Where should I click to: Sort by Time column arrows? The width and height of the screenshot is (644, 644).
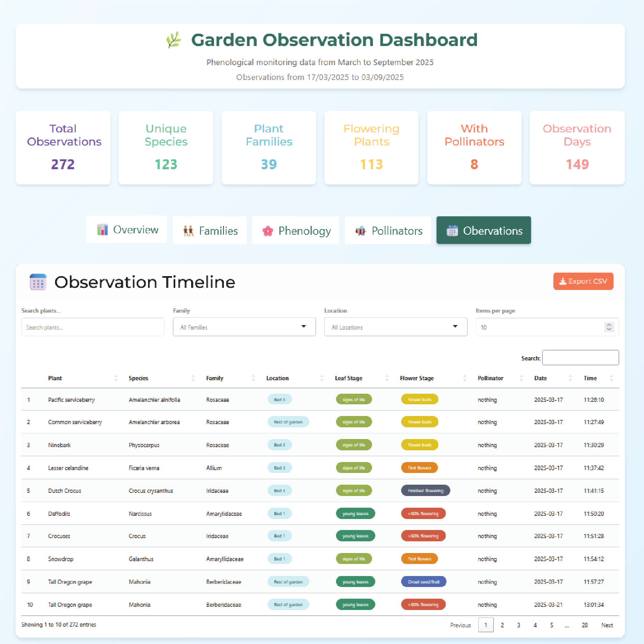coord(611,378)
